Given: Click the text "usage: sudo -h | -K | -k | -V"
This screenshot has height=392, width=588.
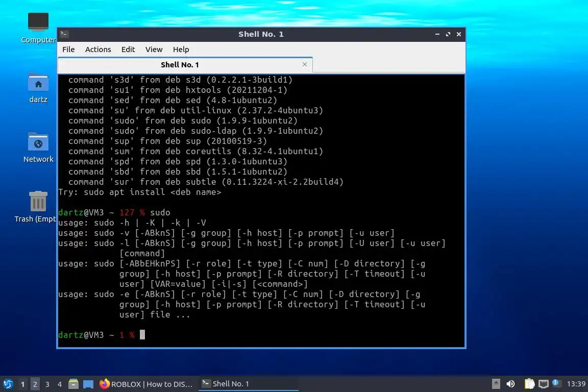Looking at the screenshot, I should click(x=132, y=223).
